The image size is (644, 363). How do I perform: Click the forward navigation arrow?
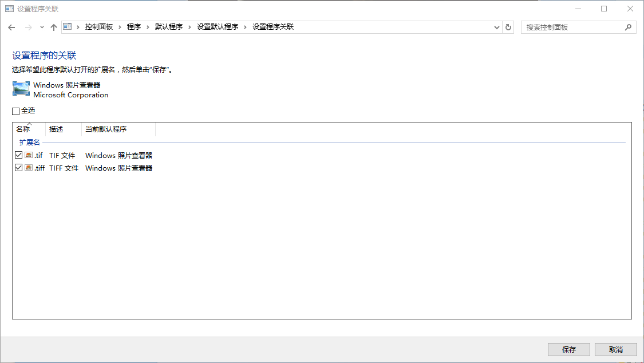tap(29, 27)
